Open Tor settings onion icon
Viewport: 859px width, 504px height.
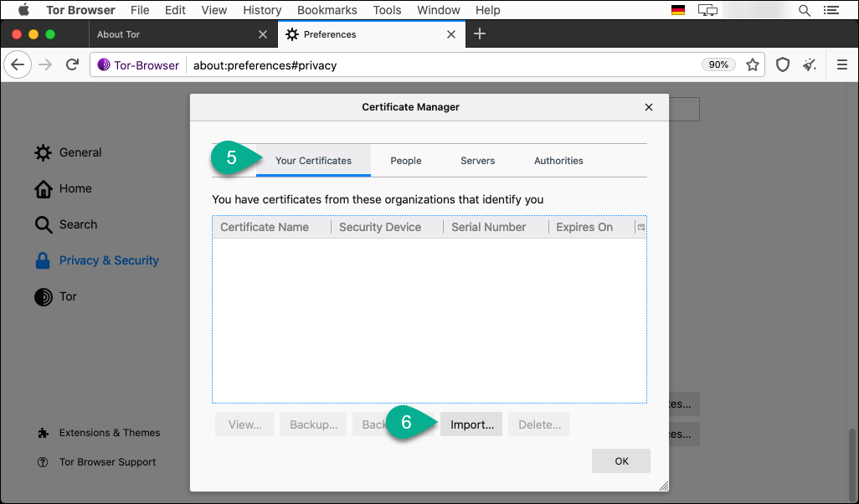(44, 296)
